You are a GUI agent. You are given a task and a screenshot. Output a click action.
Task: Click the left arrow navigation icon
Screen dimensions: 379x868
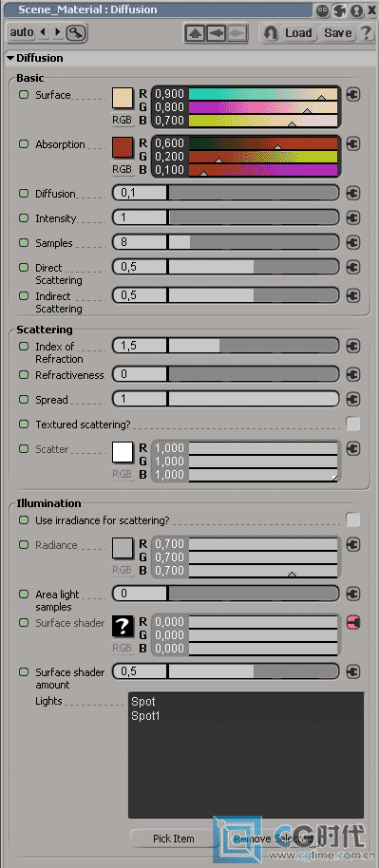point(216,33)
